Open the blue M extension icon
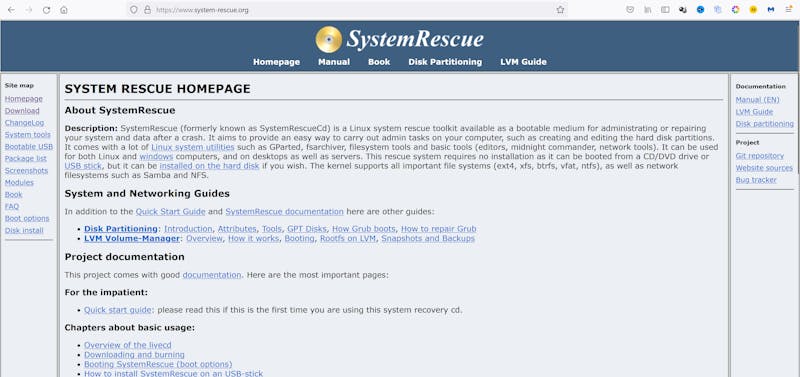The height and width of the screenshot is (377, 800). point(771,10)
